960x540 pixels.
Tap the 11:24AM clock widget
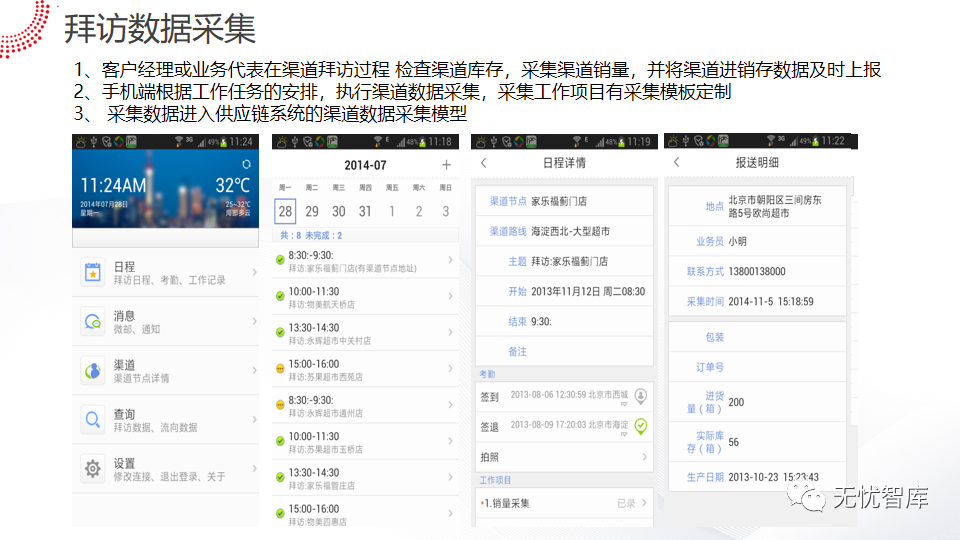point(113,186)
